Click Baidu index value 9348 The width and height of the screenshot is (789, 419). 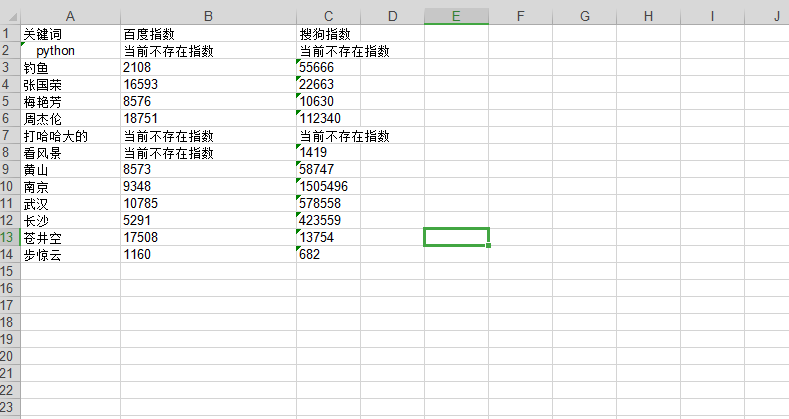click(208, 187)
